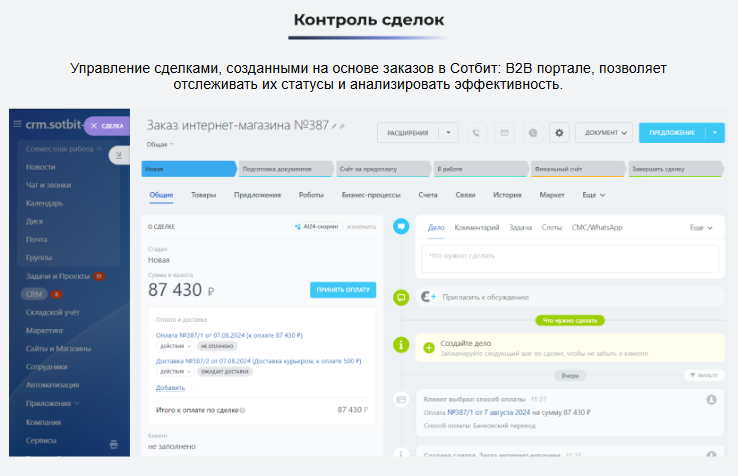Viewport: 738px width, 476px height.
Task: Open payment link Оплата №387/1
Action: tap(229, 335)
